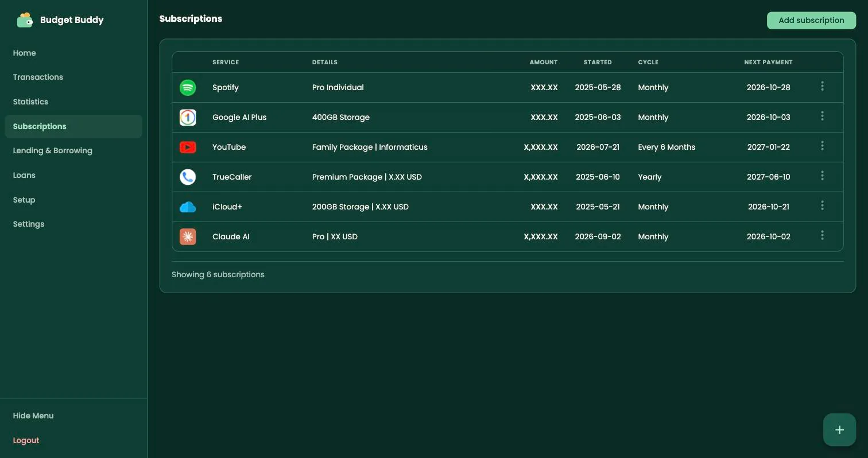This screenshot has width=868, height=458.
Task: Open Settings from the sidebar
Action: click(73, 224)
